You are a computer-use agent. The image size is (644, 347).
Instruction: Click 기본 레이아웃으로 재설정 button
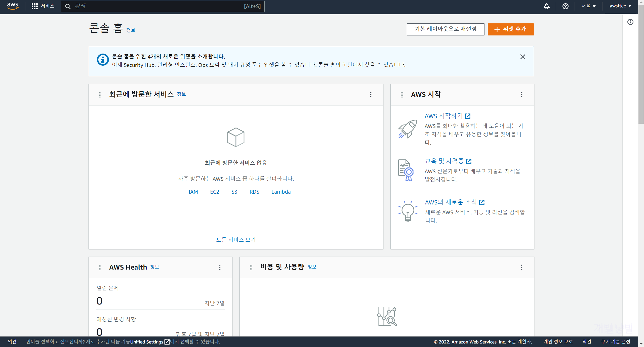point(446,29)
